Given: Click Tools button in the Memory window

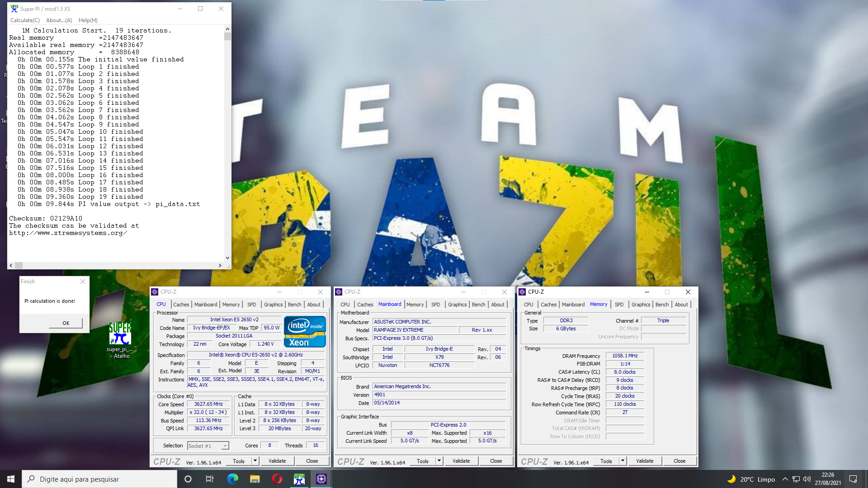Looking at the screenshot, I should click(606, 461).
